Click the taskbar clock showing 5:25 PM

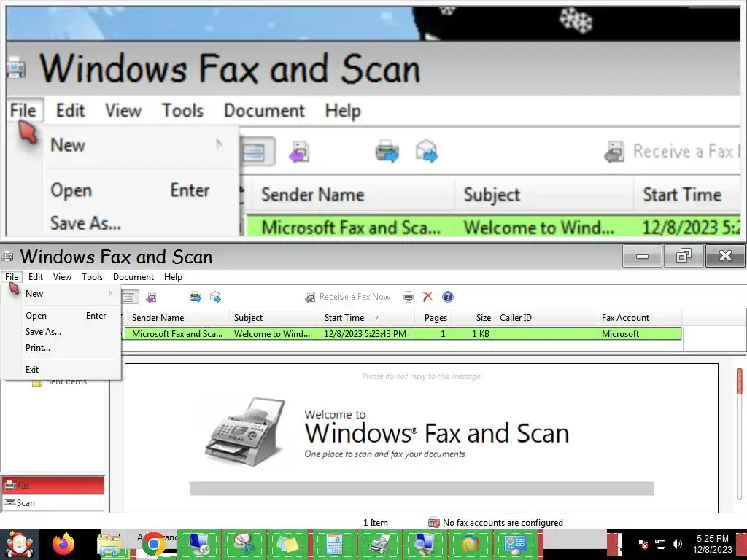click(x=712, y=544)
